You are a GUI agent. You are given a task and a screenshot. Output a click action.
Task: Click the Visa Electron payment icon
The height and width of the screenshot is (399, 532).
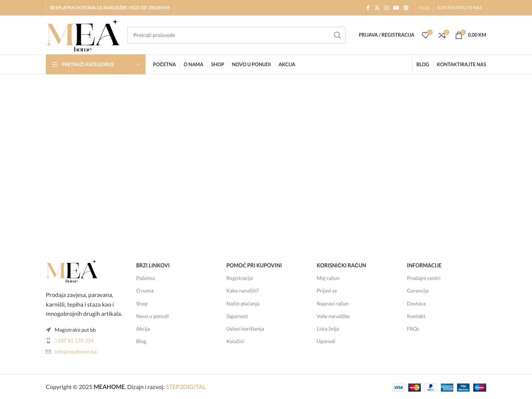(463, 388)
